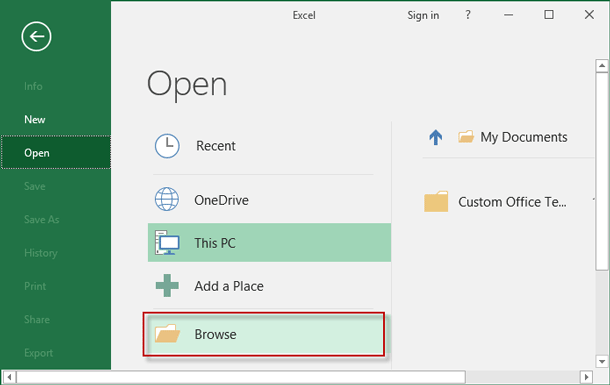610x385 pixels.
Task: Click the Add a Place plus icon
Action: (x=167, y=285)
